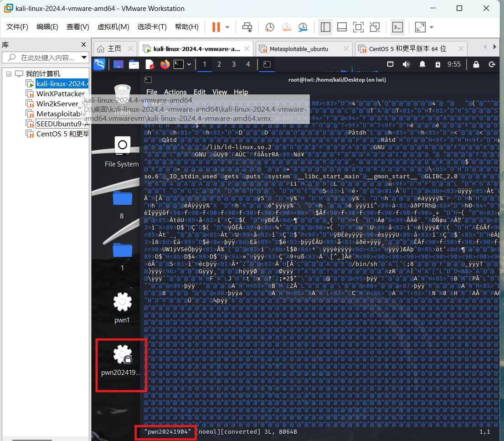Toggle the library sidebar view

pyautogui.click(x=325, y=27)
